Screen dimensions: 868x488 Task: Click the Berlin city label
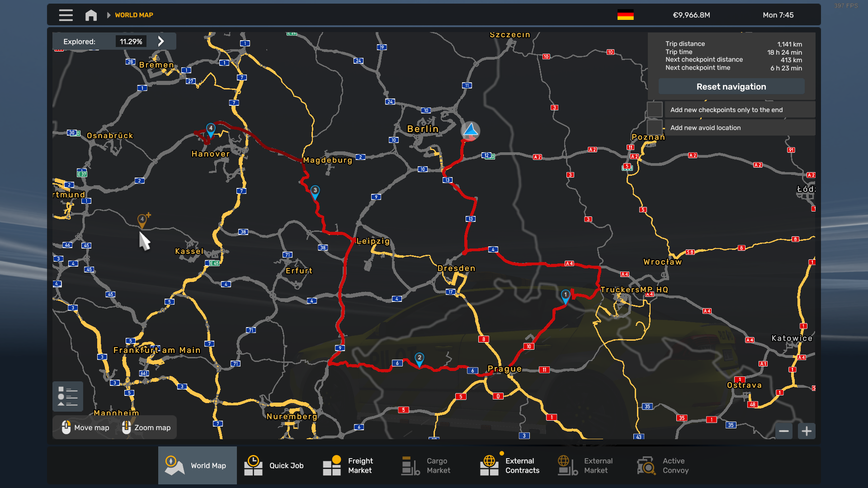click(423, 129)
